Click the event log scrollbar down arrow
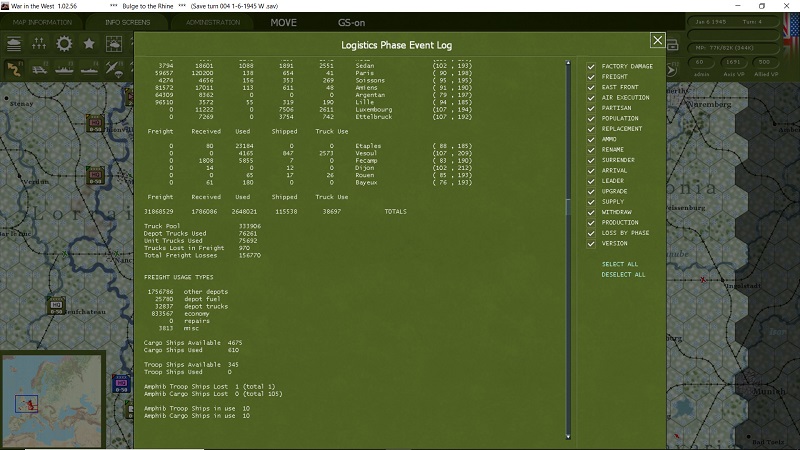Screen dimensions: 800x450 (568, 437)
